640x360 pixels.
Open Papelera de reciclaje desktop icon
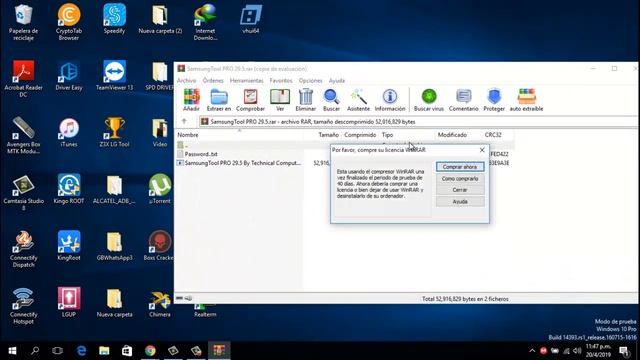23,22
